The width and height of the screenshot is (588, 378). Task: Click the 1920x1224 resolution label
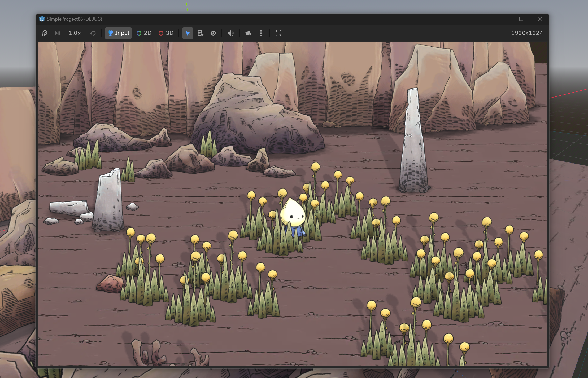pos(527,33)
